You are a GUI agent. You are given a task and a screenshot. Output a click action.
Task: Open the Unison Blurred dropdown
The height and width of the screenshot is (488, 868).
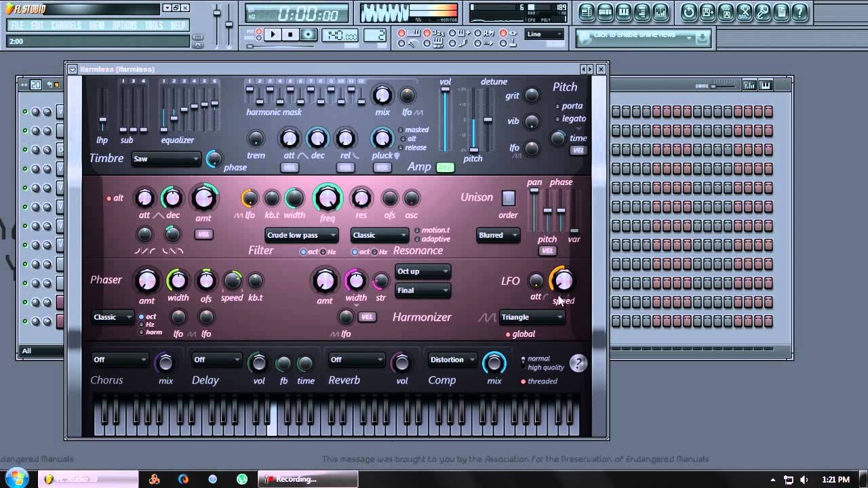[x=498, y=235]
